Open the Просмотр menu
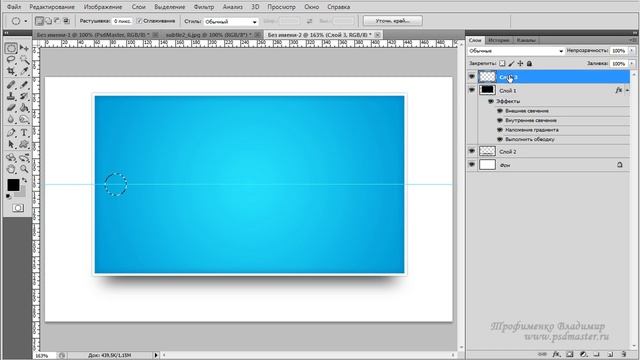The image size is (640, 360). 281,7
